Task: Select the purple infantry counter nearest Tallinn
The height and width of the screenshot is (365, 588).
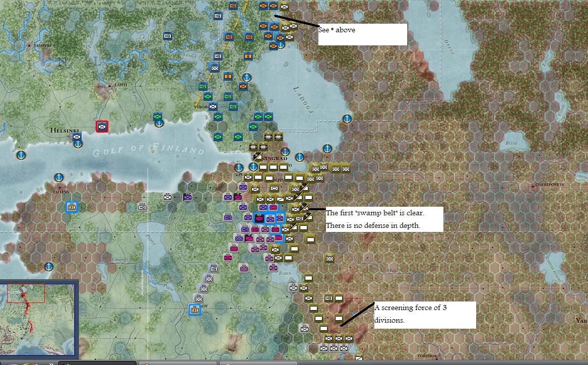Action: [x=187, y=197]
